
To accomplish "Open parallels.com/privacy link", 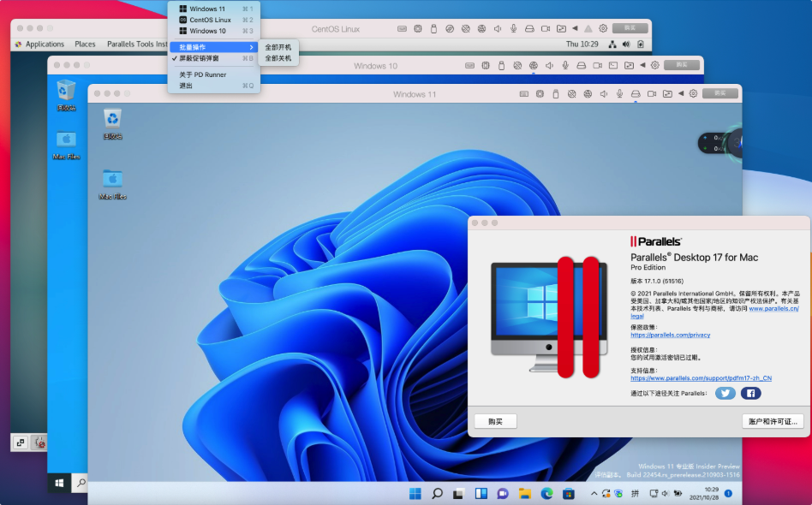I will pyautogui.click(x=670, y=335).
